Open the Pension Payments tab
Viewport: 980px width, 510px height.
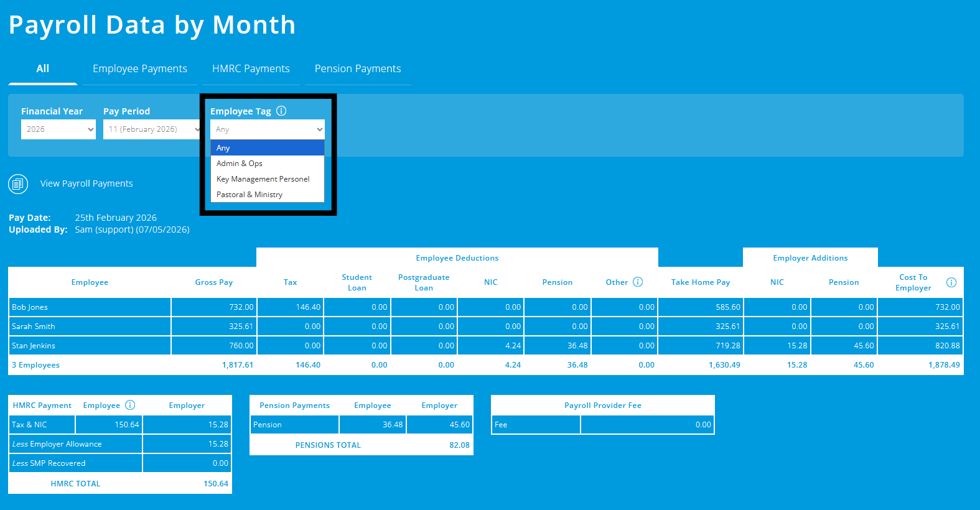tap(358, 68)
